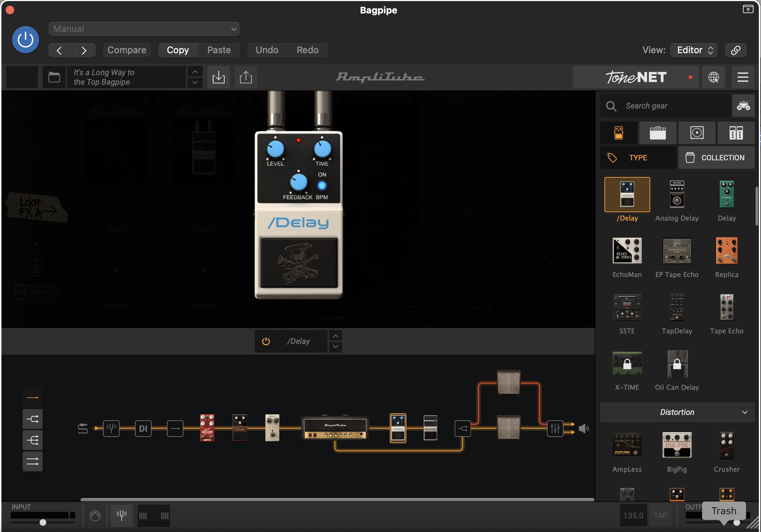Switch to the COLLECTION tab
The height and width of the screenshot is (532, 761).
point(716,157)
